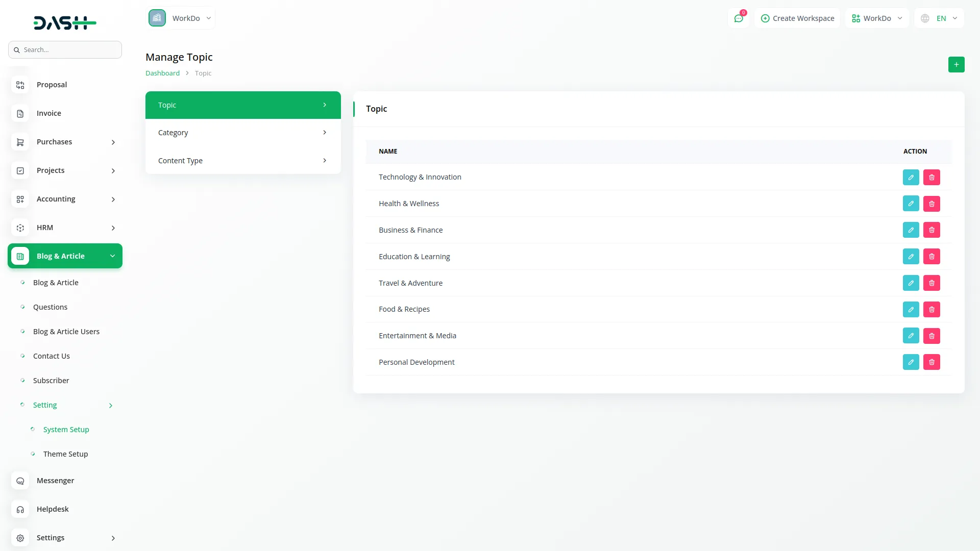Click the Create Workspace button
Image resolution: width=980 pixels, height=551 pixels.
(x=797, y=18)
